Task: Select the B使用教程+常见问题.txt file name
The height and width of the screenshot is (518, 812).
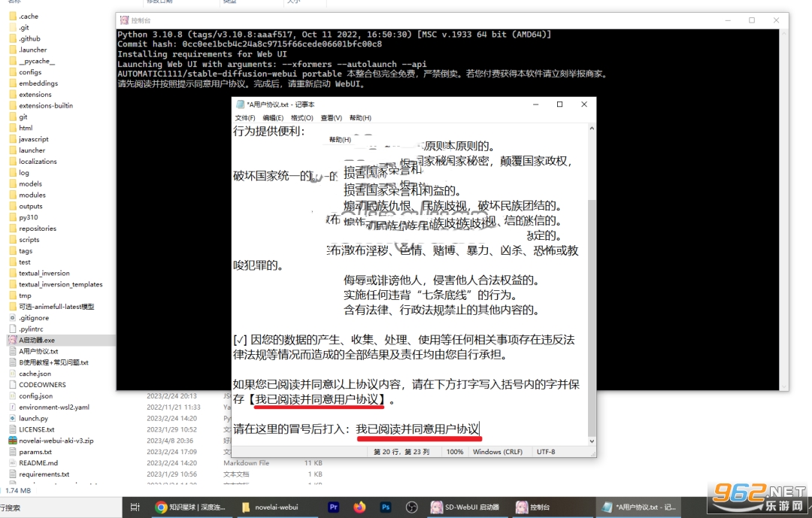Action: point(53,362)
